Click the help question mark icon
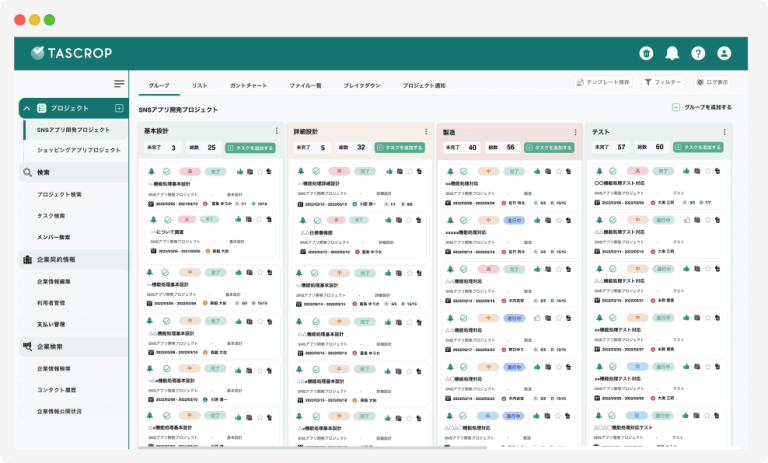This screenshot has height=463, width=768. pyautogui.click(x=698, y=53)
